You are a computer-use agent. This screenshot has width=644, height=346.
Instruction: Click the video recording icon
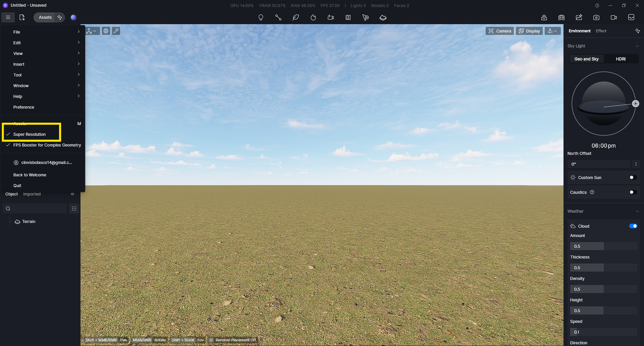[614, 17]
